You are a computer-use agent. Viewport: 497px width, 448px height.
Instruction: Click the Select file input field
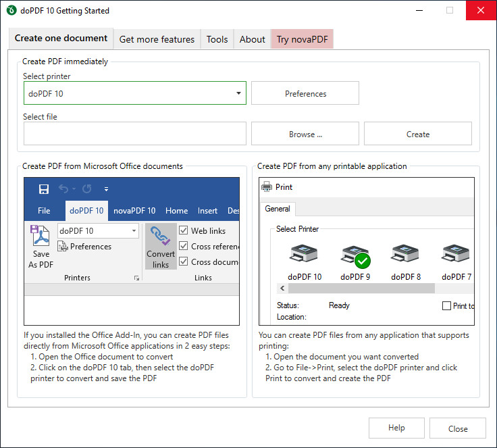point(134,134)
